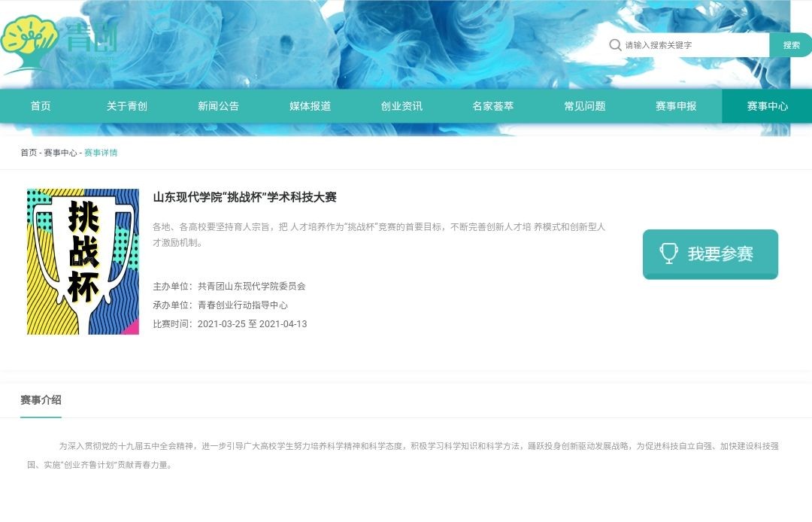Click the 首页 breadcrumb link

pos(29,153)
